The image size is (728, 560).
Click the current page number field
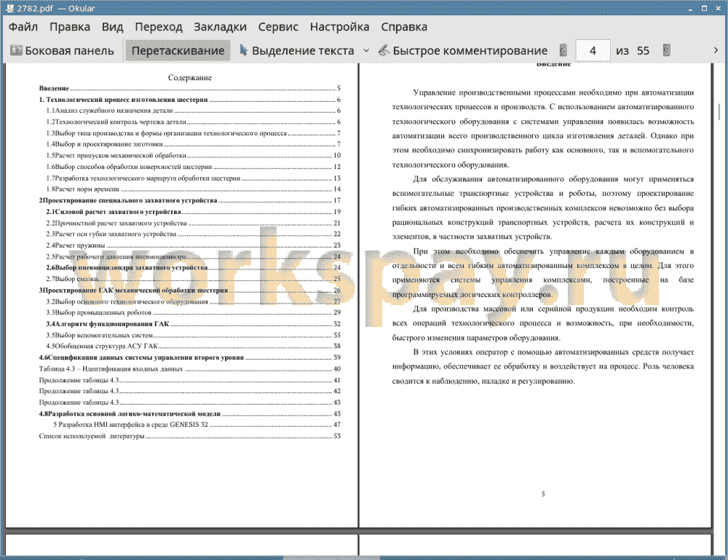(x=593, y=51)
